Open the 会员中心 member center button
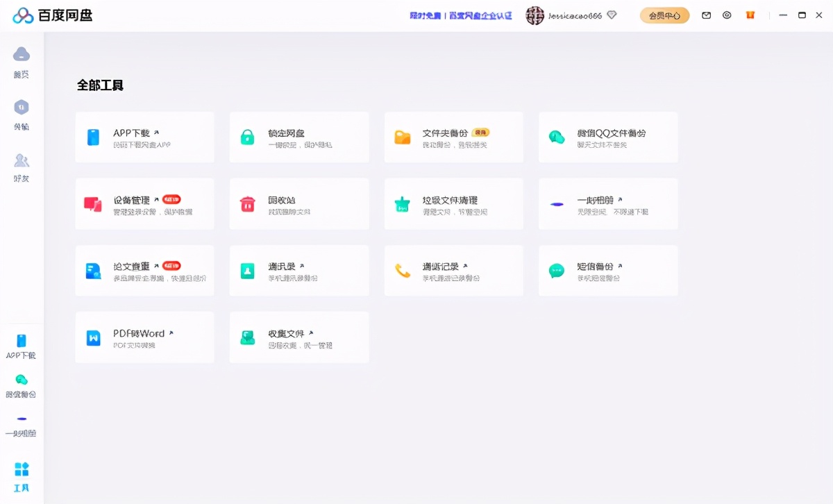Screen dimensions: 833x504 tap(664, 15)
